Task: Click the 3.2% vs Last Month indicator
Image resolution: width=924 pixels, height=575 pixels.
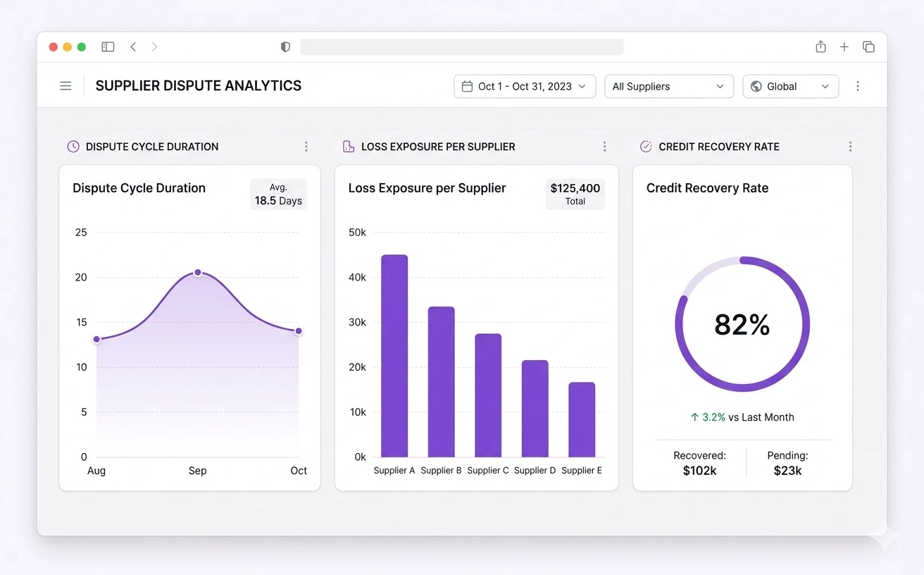Action: coord(742,417)
